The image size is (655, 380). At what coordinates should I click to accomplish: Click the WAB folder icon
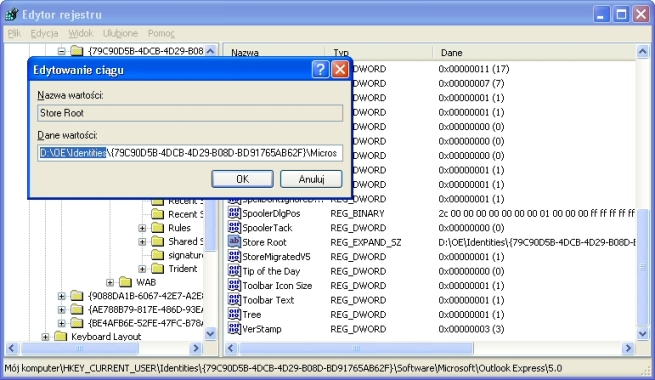pos(125,282)
